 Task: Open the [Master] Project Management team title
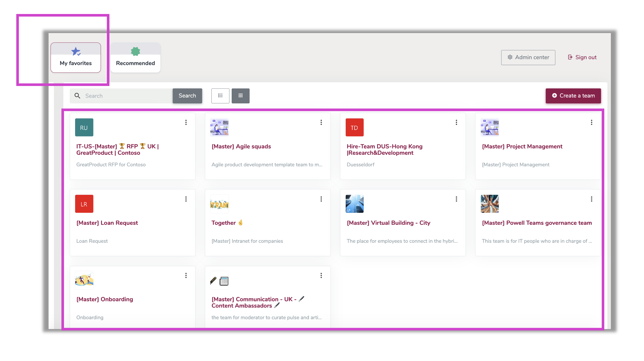[x=522, y=147]
